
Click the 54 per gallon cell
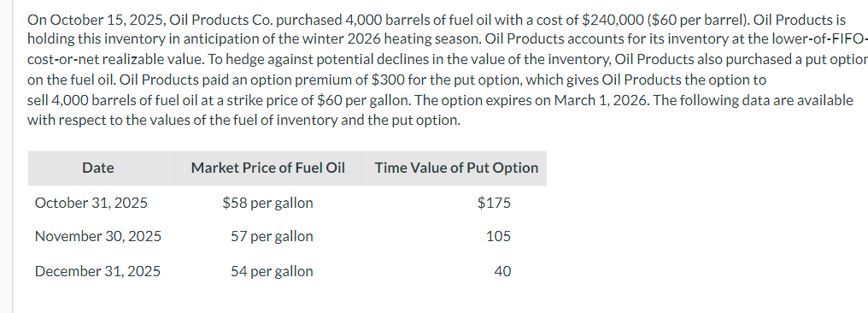(x=272, y=271)
